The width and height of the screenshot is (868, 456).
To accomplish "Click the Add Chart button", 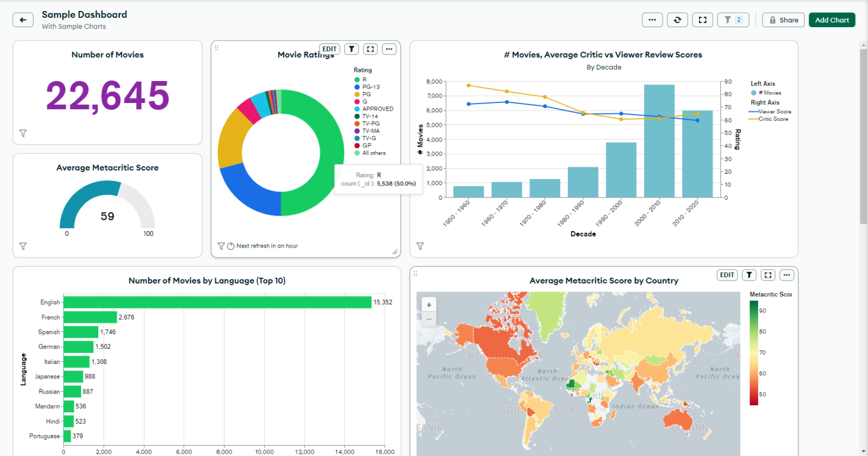I will (832, 19).
